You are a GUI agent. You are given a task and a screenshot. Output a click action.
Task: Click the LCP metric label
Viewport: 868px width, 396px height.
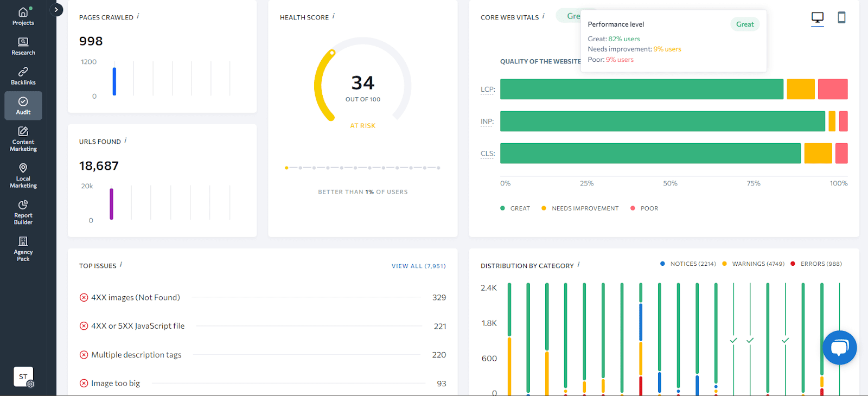pos(487,90)
